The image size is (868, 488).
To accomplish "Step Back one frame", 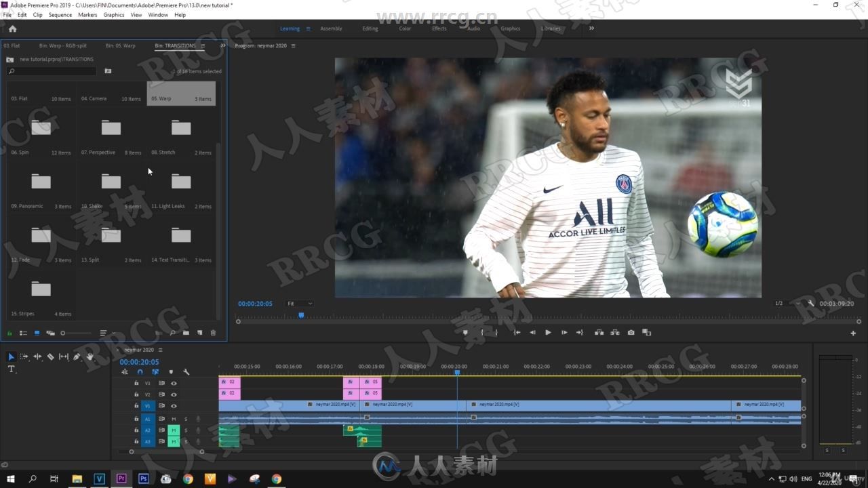I will [532, 333].
